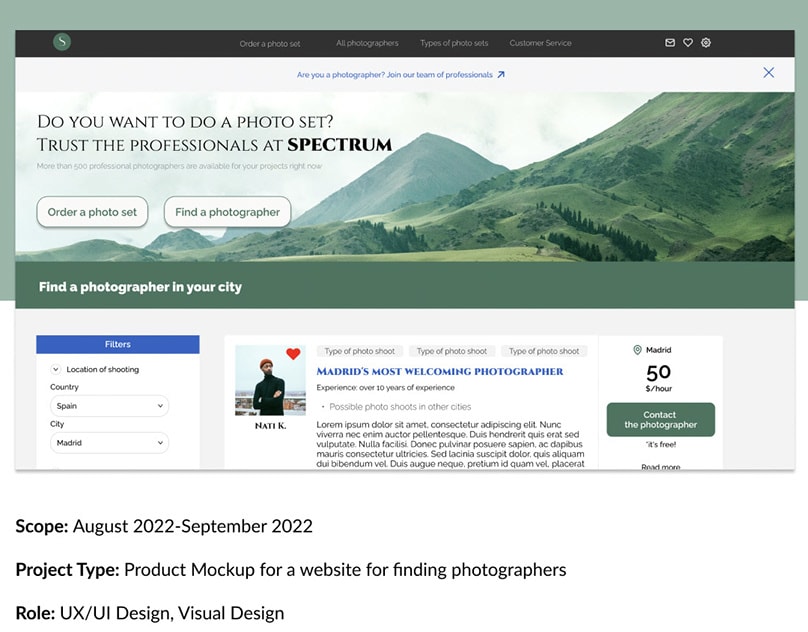This screenshot has width=808, height=632.
Task: Toggle the favorite heart on Nati K.'s photo
Action: 294,354
